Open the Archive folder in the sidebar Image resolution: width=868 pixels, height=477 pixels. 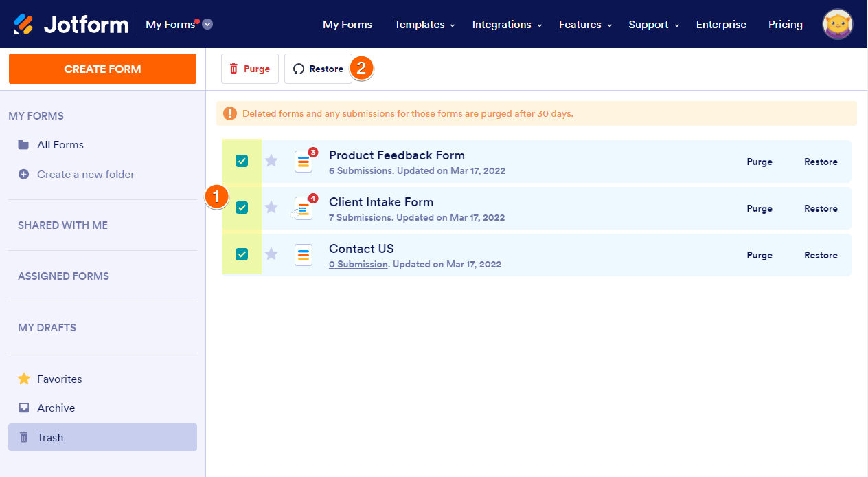click(56, 408)
